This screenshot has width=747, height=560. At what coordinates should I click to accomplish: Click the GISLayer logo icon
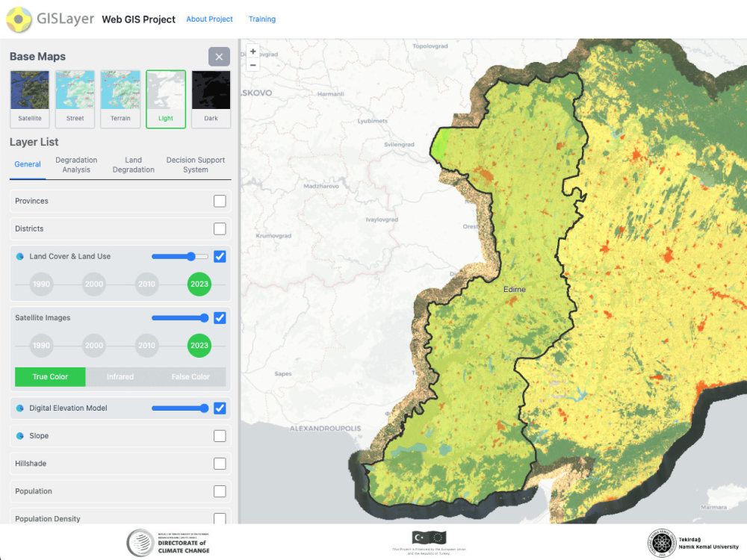pyautogui.click(x=19, y=19)
